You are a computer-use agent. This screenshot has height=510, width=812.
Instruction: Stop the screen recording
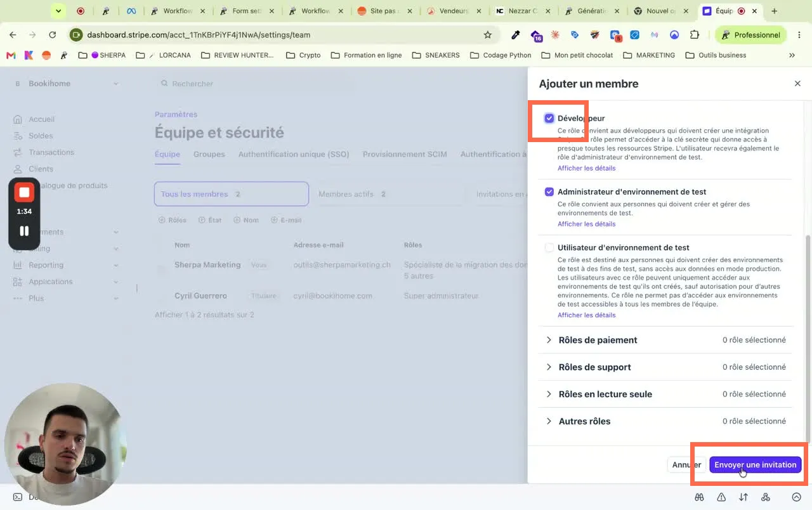click(x=24, y=192)
